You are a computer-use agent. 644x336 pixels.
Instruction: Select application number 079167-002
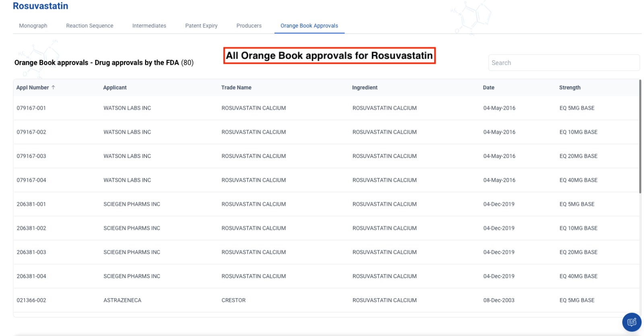(31, 132)
